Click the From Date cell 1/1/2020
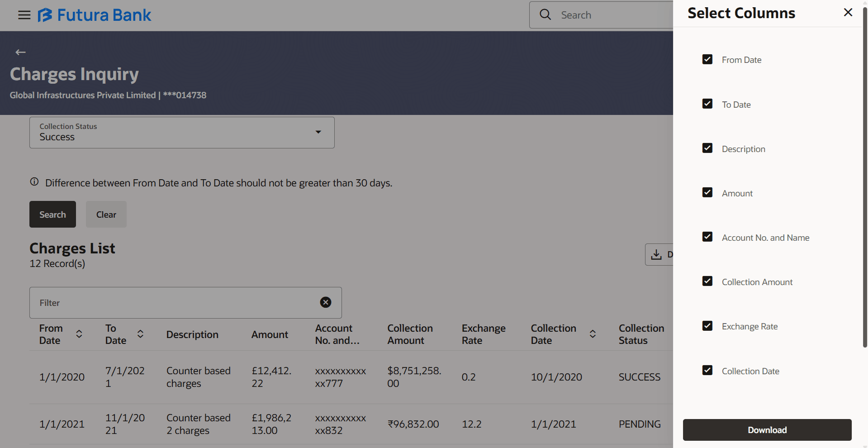 click(x=62, y=377)
